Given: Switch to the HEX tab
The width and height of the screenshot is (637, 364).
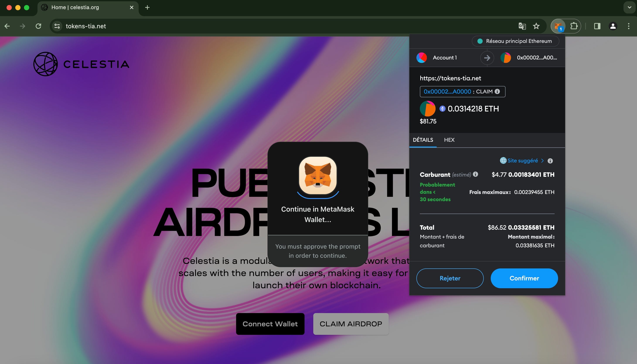Looking at the screenshot, I should (449, 140).
